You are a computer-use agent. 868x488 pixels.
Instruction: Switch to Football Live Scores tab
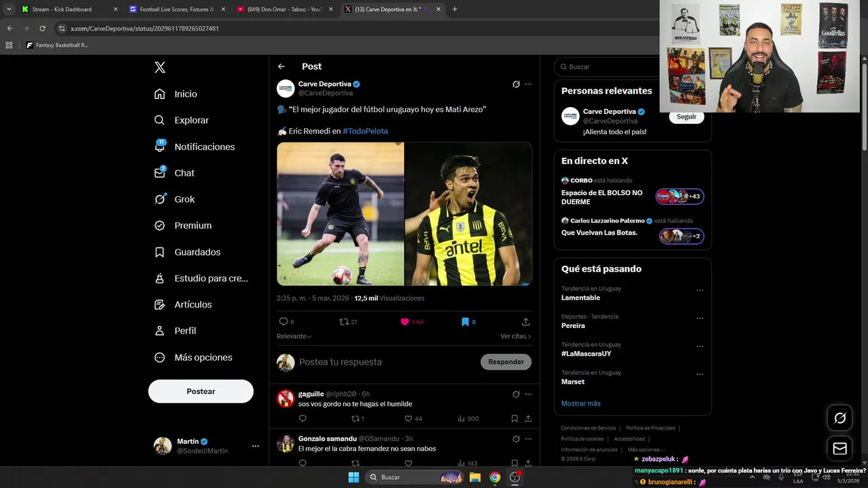(x=176, y=9)
